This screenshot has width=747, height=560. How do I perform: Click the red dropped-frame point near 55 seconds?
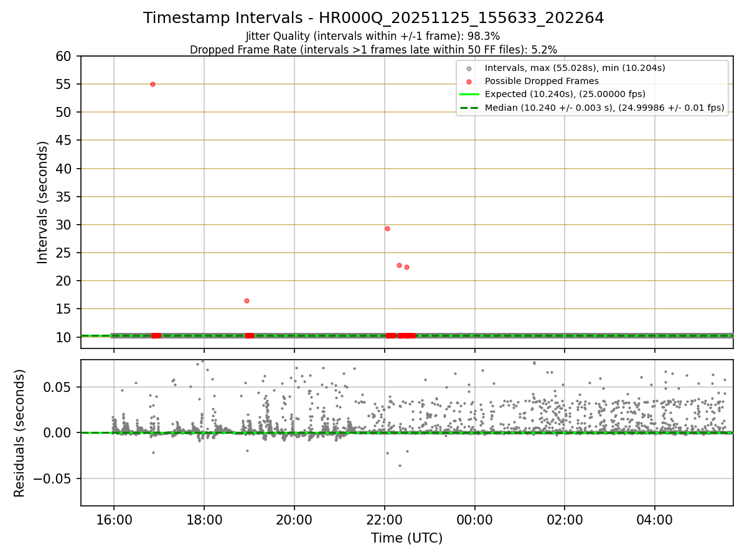click(153, 84)
